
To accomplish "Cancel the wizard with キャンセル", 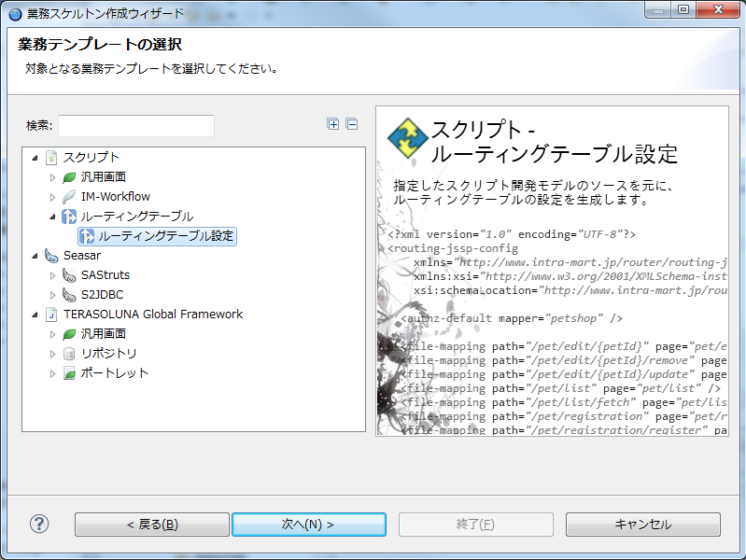I will tap(642, 525).
